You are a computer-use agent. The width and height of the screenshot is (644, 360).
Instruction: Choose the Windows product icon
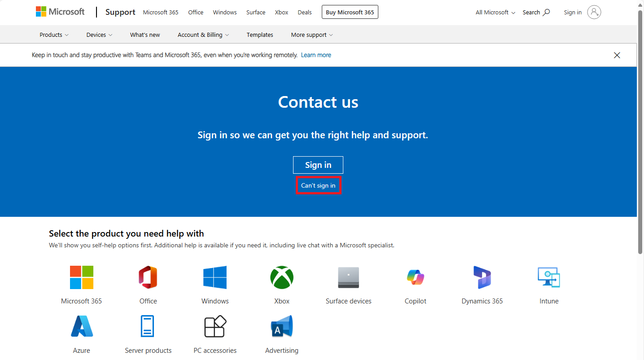click(215, 277)
